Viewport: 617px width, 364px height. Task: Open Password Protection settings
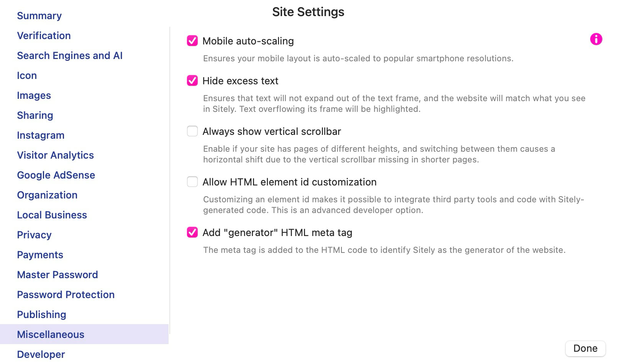click(66, 295)
